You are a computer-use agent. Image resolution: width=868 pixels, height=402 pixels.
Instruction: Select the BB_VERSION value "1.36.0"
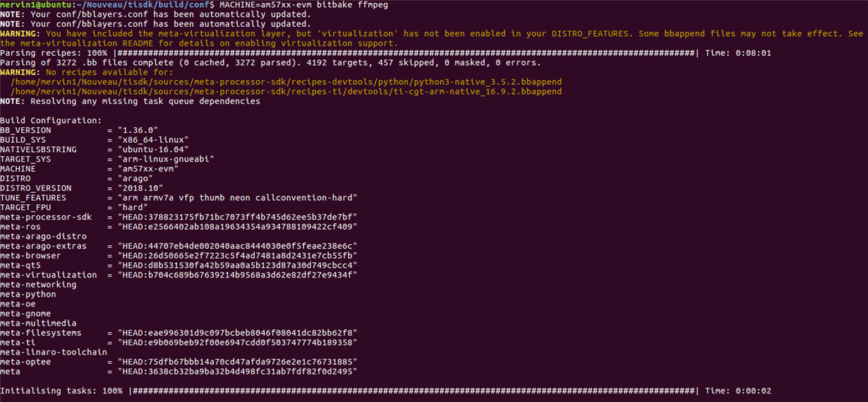point(138,130)
